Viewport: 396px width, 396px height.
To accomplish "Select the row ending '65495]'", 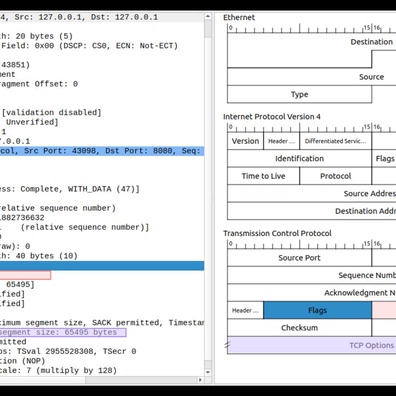I will 102,284.
